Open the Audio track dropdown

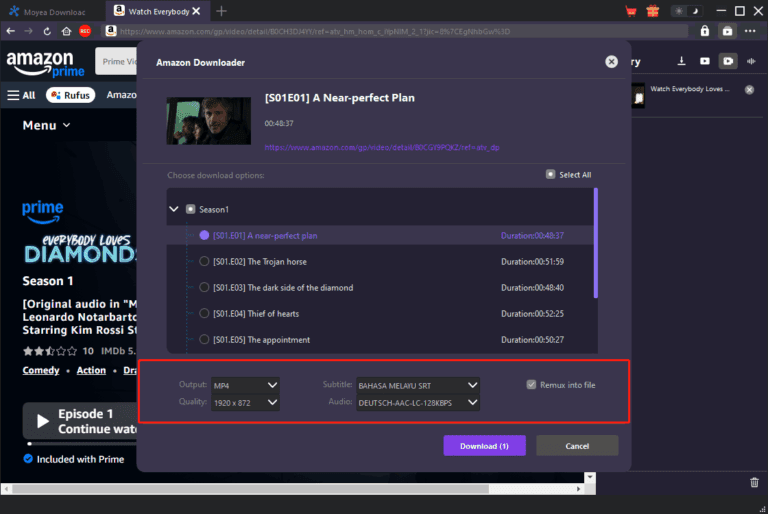(418, 403)
